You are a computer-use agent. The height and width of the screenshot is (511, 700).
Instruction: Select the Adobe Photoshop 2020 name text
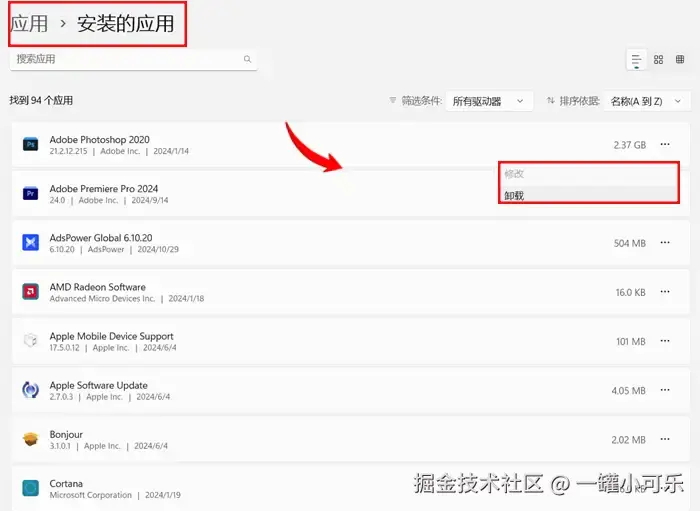100,140
